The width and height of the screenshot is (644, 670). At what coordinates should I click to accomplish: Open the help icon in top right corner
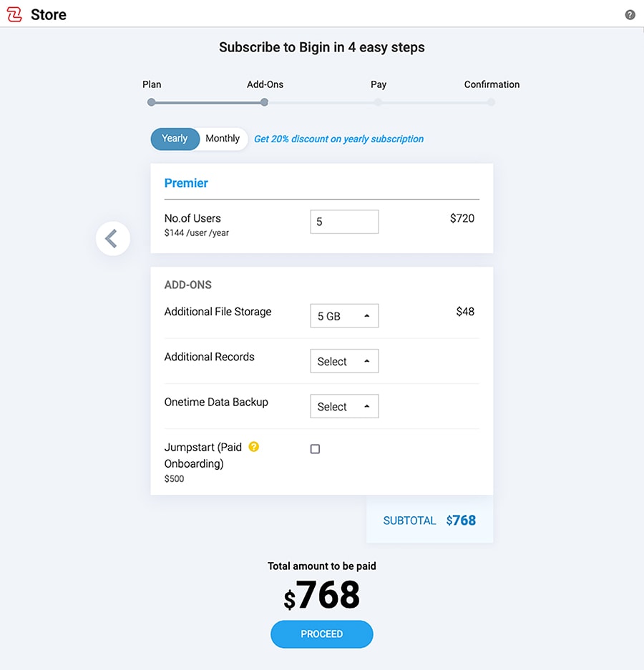point(630,14)
